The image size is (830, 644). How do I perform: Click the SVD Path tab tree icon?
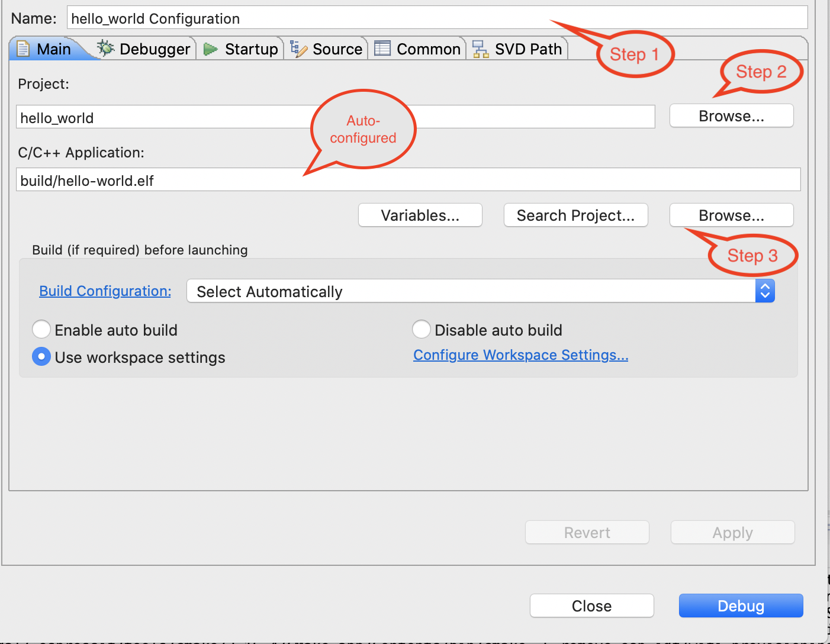tap(481, 49)
